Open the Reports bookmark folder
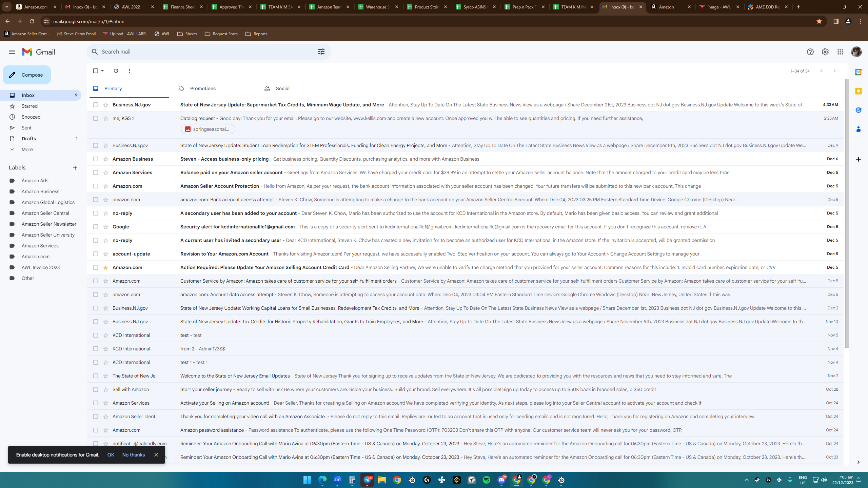The image size is (868, 488). pyautogui.click(x=256, y=34)
